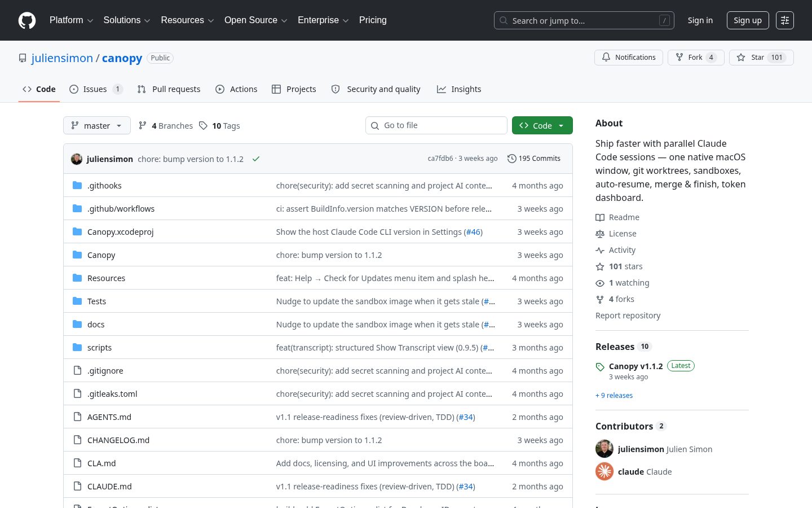Open the docs folder

coord(96,325)
